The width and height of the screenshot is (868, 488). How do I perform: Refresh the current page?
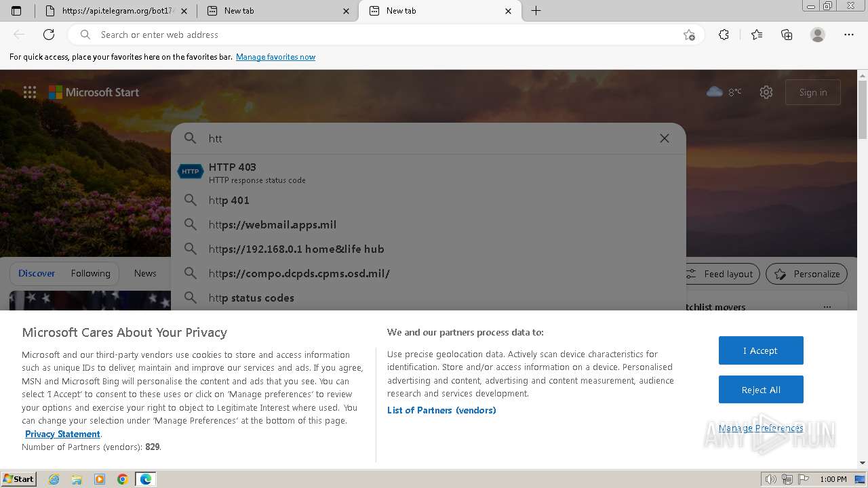49,35
